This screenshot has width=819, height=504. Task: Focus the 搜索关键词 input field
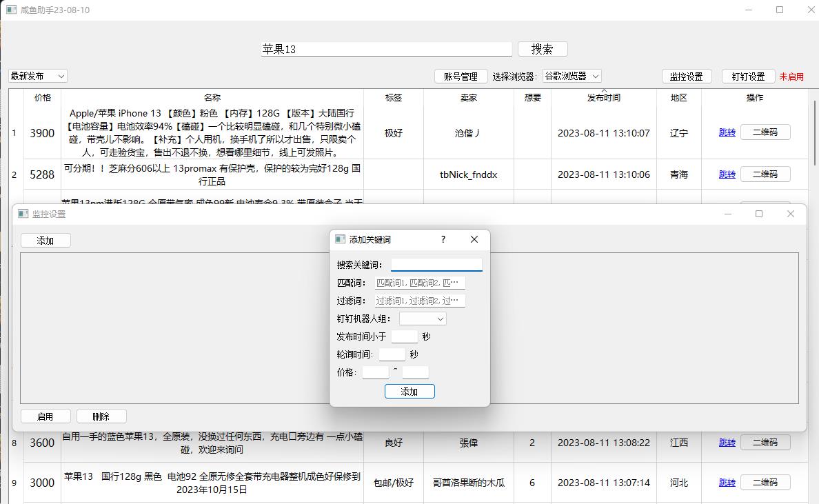(436, 265)
